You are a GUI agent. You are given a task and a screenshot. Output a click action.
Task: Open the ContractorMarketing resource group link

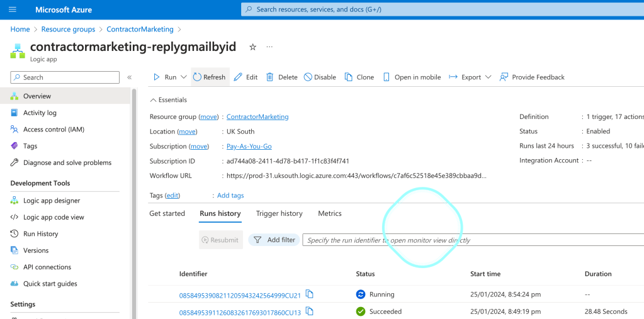[x=257, y=117]
